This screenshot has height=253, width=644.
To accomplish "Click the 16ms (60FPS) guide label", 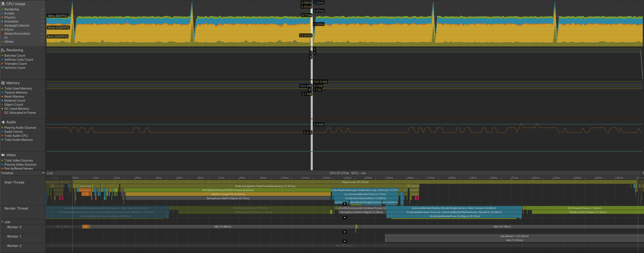I will tap(57, 16).
